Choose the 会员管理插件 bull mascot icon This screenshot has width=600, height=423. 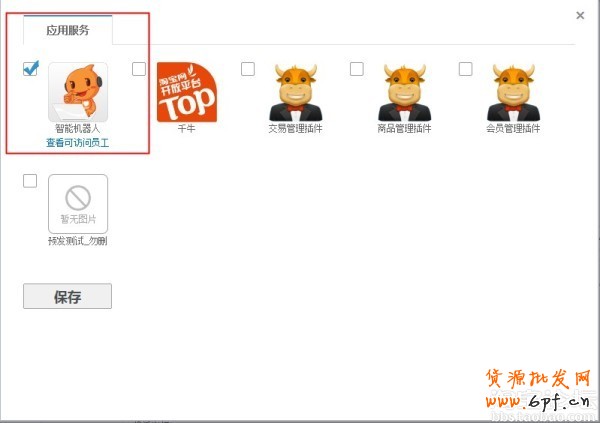514,92
